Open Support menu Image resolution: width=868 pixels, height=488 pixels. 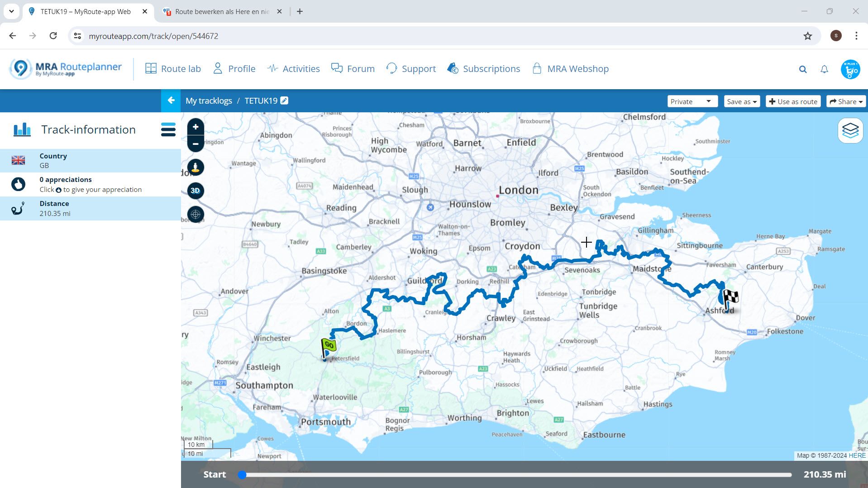point(411,69)
